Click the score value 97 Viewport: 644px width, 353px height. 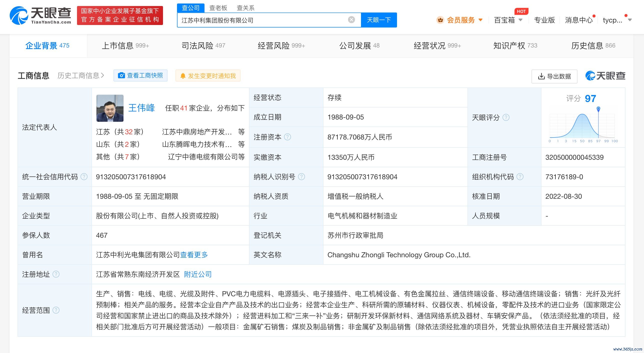(x=590, y=98)
